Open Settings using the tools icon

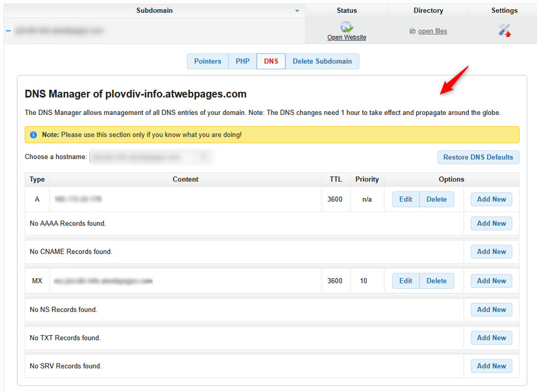(x=504, y=30)
